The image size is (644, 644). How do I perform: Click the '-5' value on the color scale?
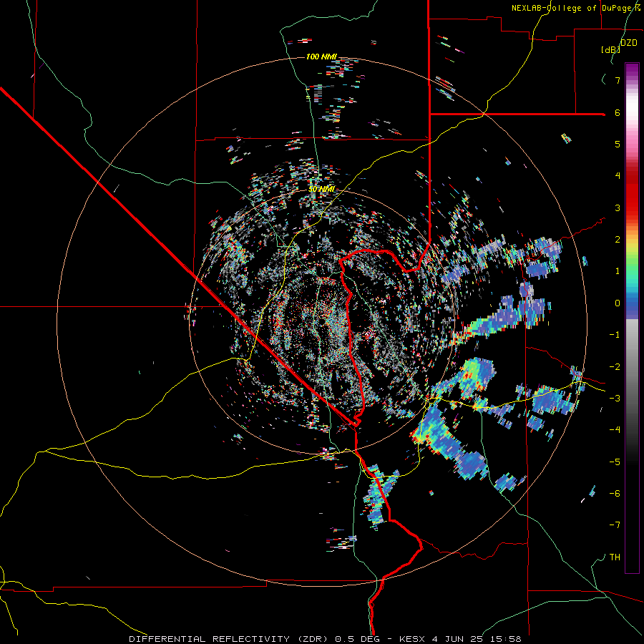click(615, 462)
